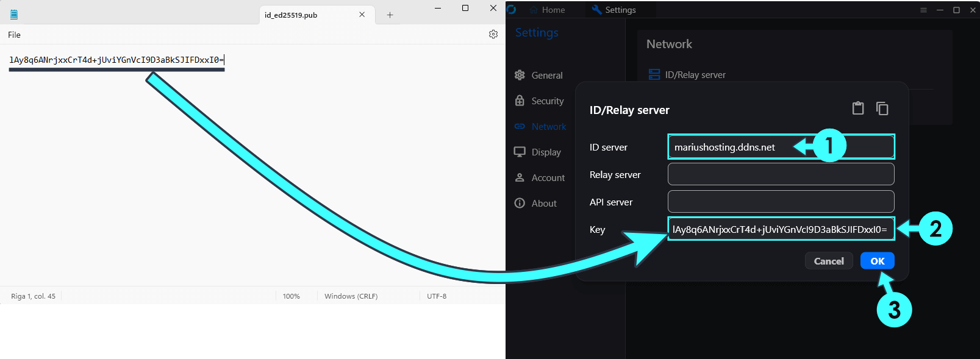
Task: Click the RustDesk logo icon
Action: 512,9
